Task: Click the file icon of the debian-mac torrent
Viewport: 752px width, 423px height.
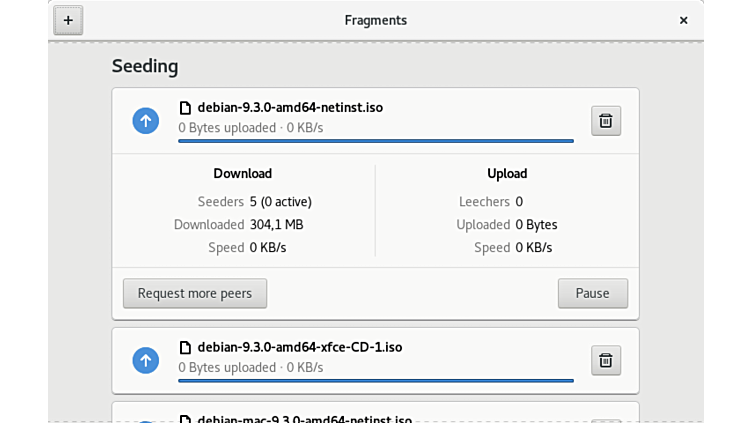Action: 185,419
